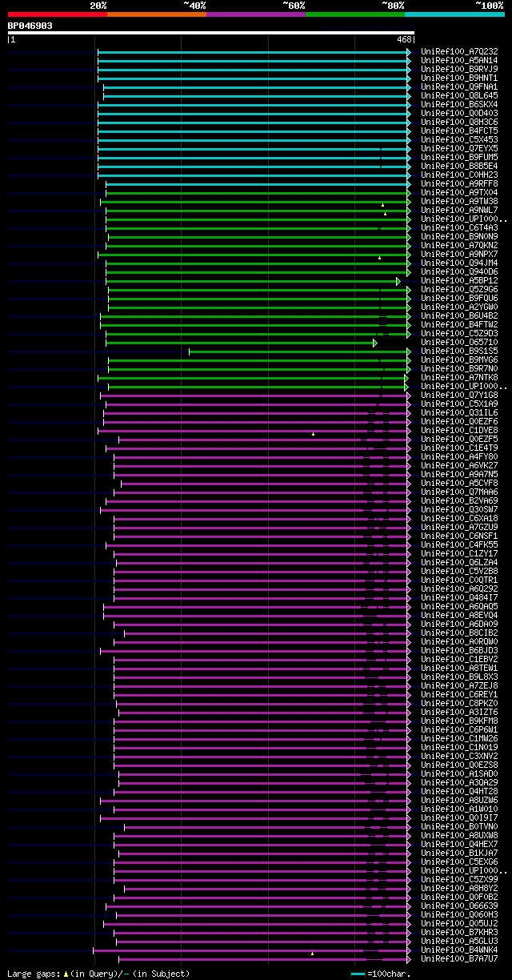Viewport: 512px width, 980px height.
Task: Select UniRef100_A6Q292 label
Action: pos(459,589)
